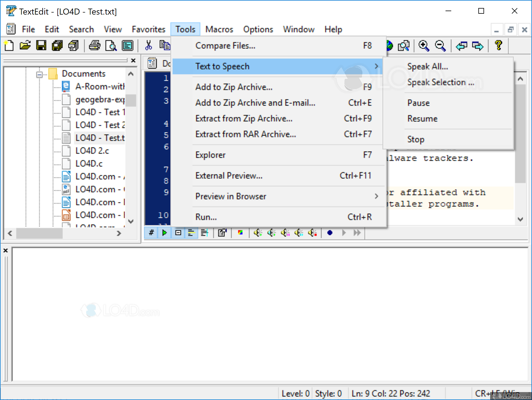Cut selection with the scissors icon

[x=148, y=45]
